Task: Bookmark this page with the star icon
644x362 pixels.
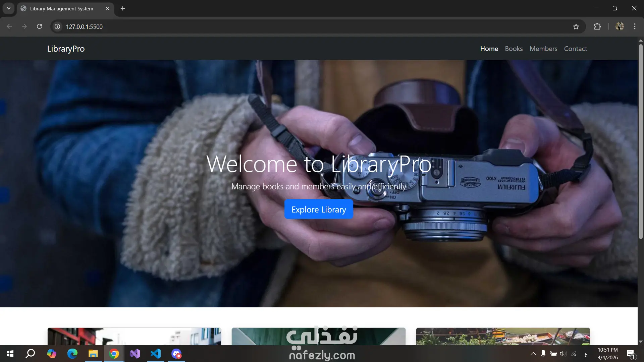Action: click(576, 26)
